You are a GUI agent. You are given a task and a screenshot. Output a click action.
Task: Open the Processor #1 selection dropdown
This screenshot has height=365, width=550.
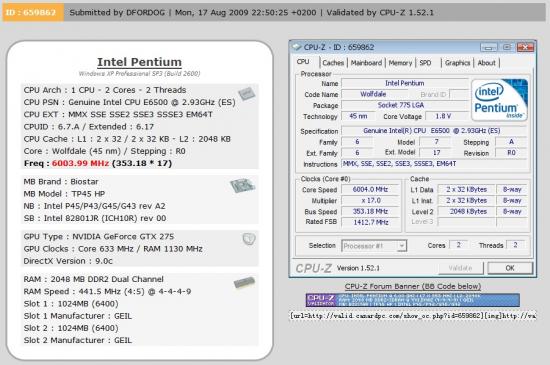374,246
